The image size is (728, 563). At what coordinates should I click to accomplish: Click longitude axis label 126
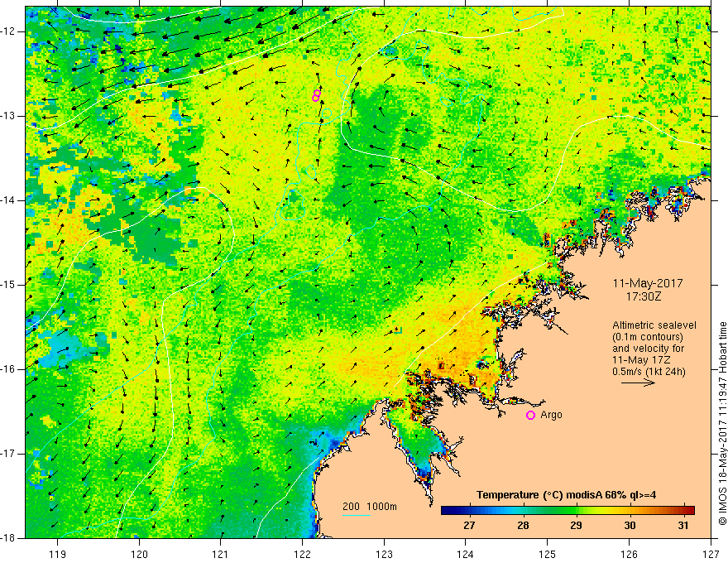(x=629, y=554)
